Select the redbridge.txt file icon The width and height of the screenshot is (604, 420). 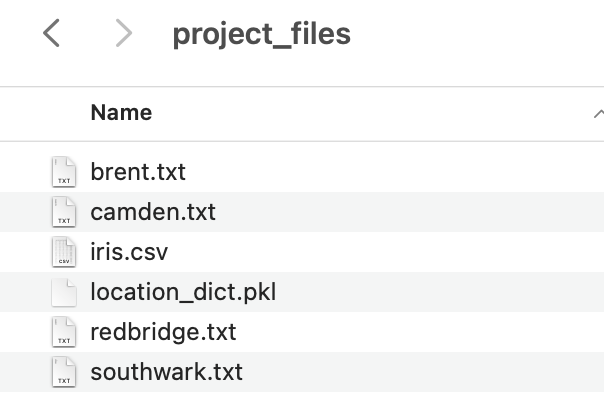(64, 332)
